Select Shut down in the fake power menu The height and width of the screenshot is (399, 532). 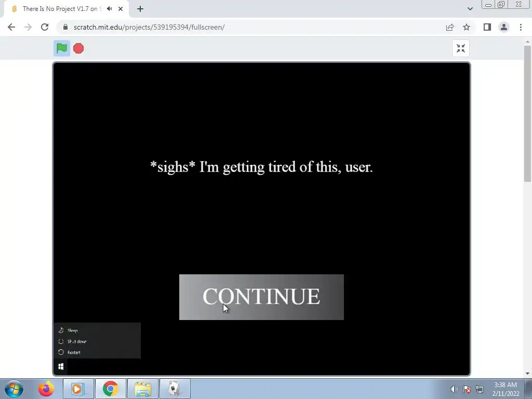click(97, 341)
